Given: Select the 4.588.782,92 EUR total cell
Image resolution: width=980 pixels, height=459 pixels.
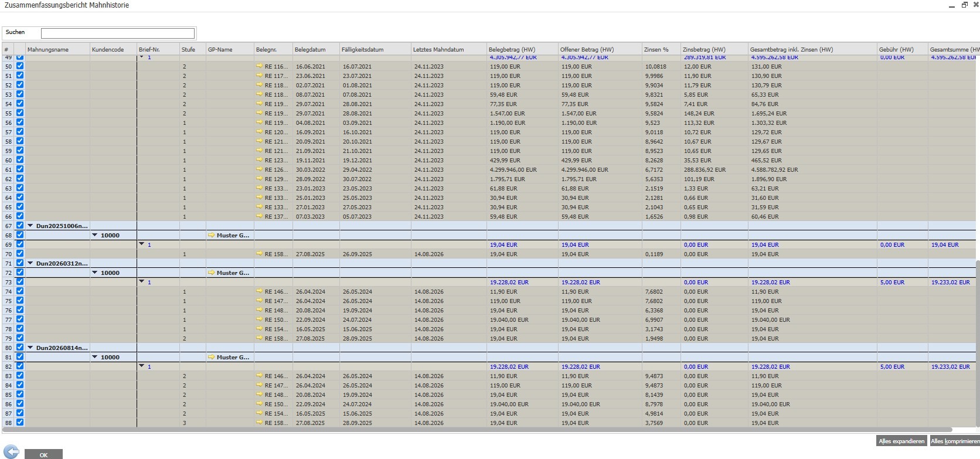Looking at the screenshot, I should [x=812, y=169].
